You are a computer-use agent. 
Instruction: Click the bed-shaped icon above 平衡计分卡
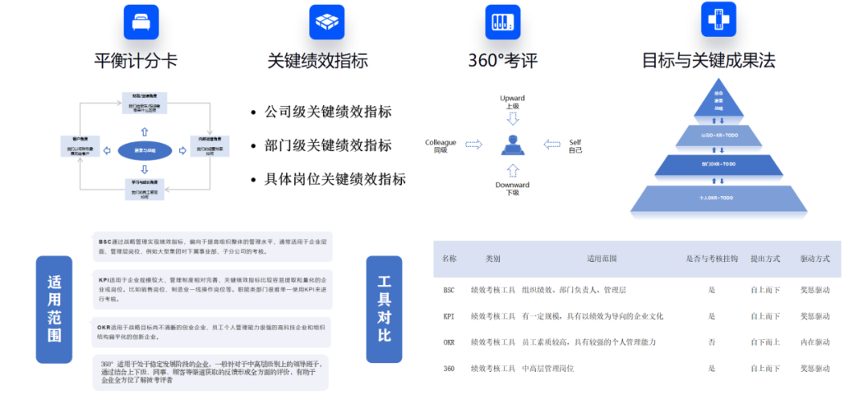pyautogui.click(x=141, y=22)
